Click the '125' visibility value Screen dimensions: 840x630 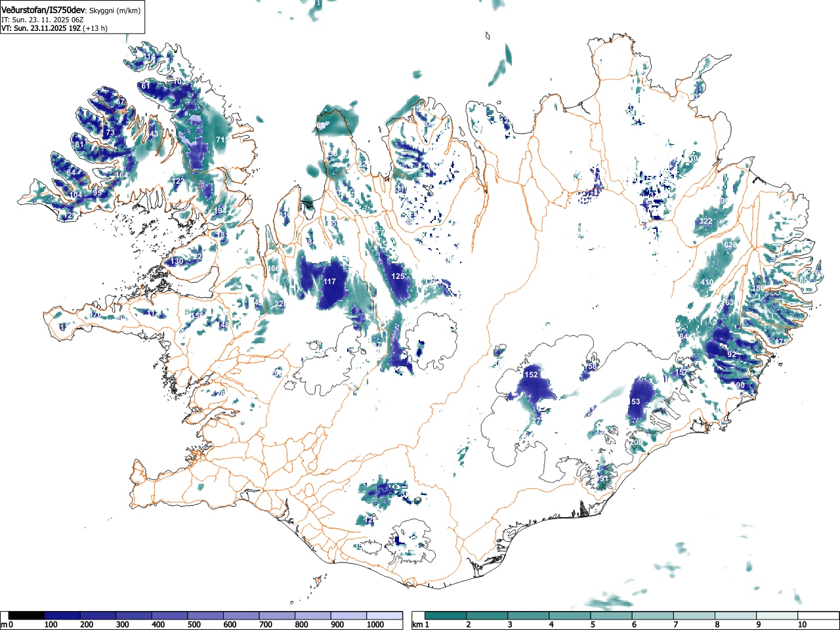[398, 276]
